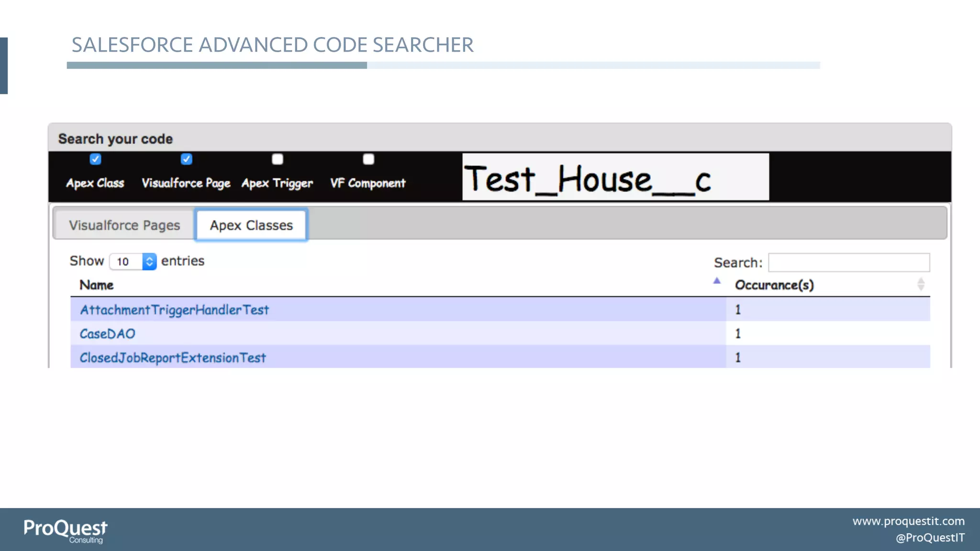Select the Apex Classes tab
Image resolution: width=980 pixels, height=551 pixels.
251,225
